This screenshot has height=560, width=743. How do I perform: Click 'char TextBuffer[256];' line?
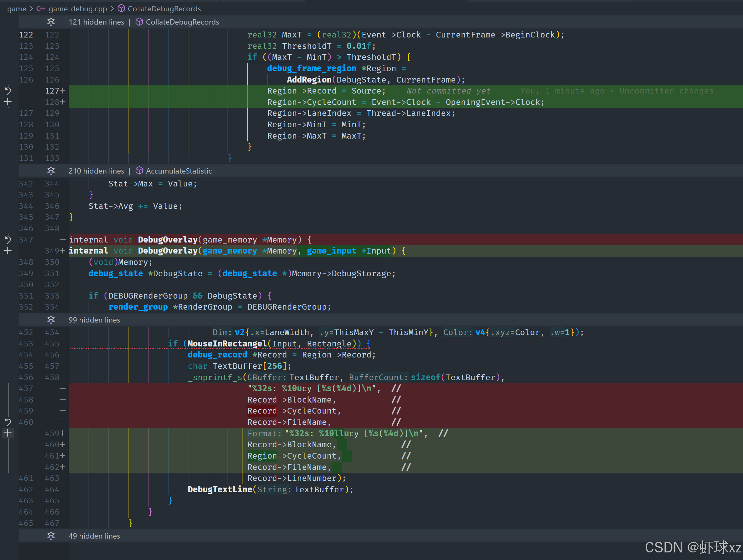pyautogui.click(x=239, y=366)
